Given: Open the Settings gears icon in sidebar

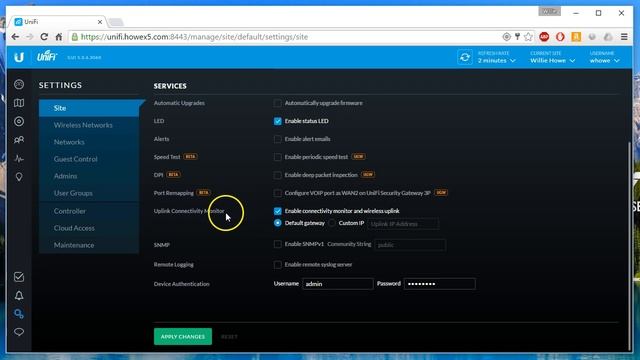Looking at the screenshot, I should tap(19, 313).
